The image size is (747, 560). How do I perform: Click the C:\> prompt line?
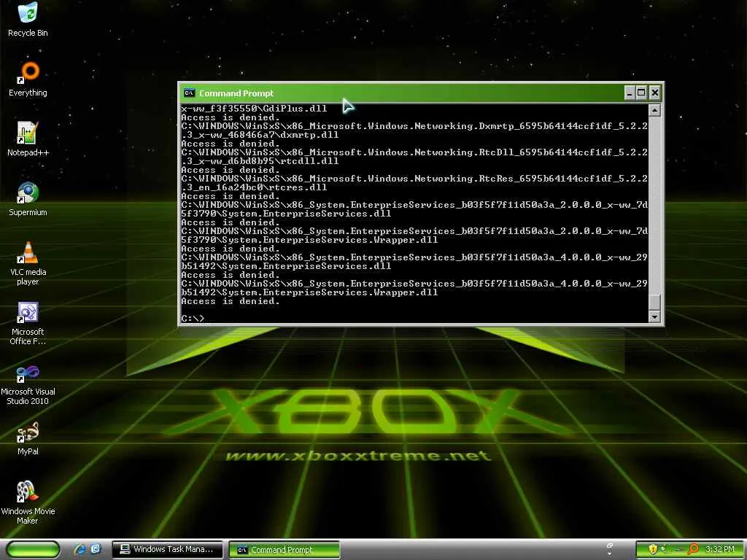(x=193, y=318)
